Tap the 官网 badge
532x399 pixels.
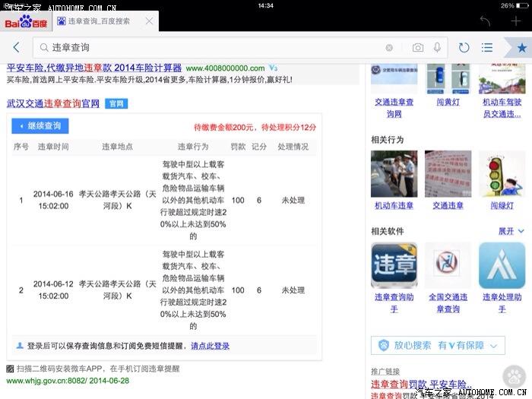(x=116, y=103)
